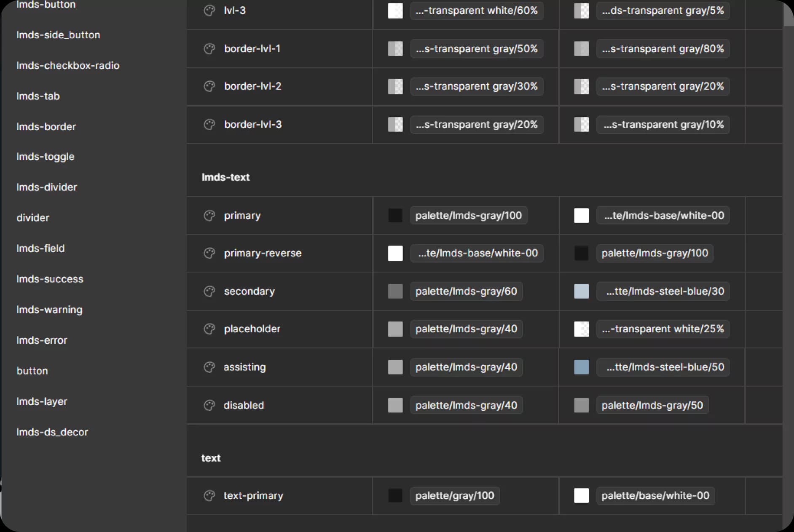Click the black swatch in the primary row
794x532 pixels.
click(395, 216)
